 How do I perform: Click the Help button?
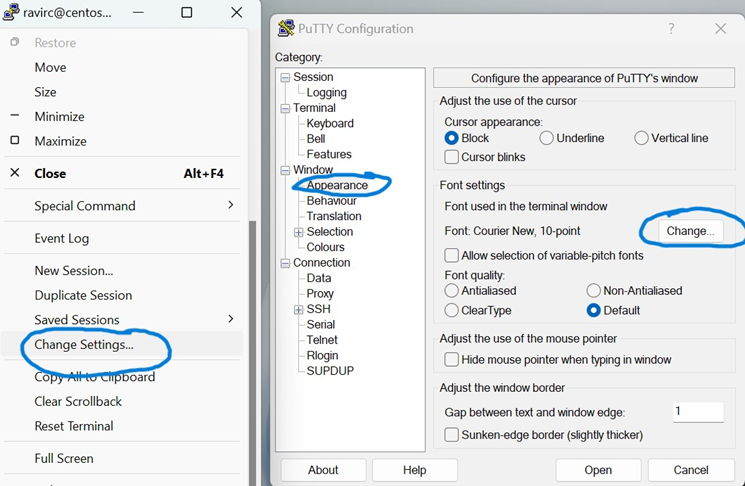(414, 470)
